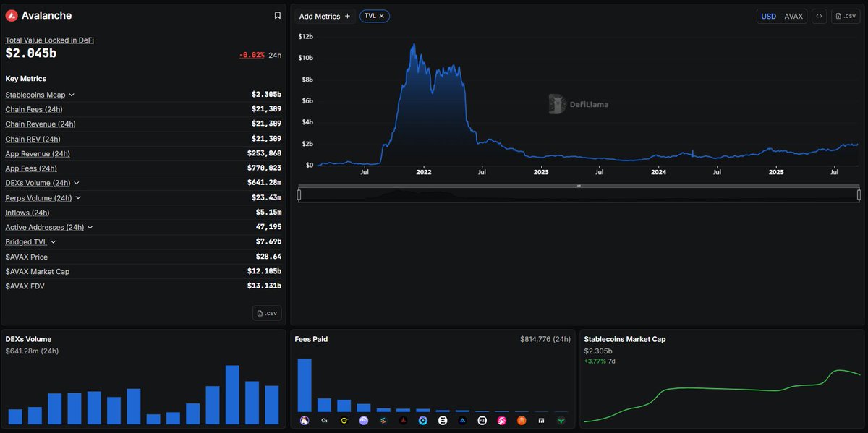Click the center grip of range slider
Screen dimensions: 868x433
[579, 186]
